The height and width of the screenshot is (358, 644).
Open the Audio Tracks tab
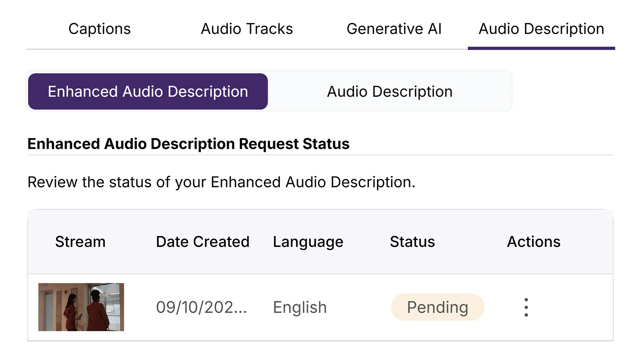point(247,29)
